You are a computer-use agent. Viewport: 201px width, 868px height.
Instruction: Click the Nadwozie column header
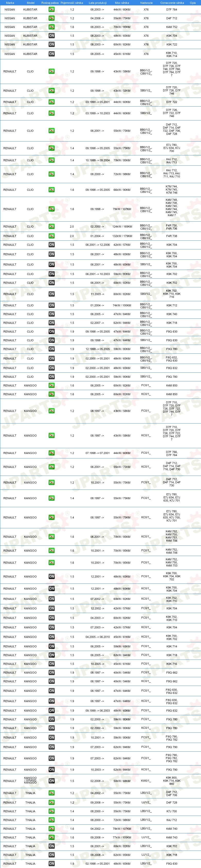pos(146,3)
